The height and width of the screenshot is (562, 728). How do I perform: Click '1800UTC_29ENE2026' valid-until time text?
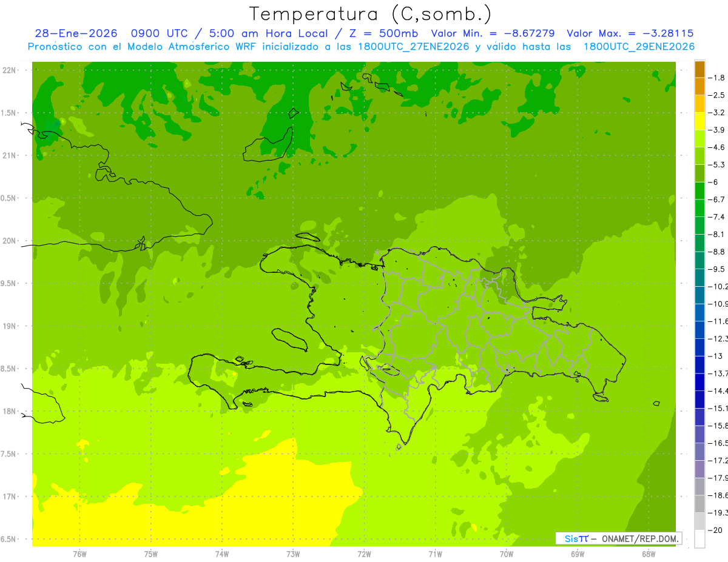coord(639,47)
